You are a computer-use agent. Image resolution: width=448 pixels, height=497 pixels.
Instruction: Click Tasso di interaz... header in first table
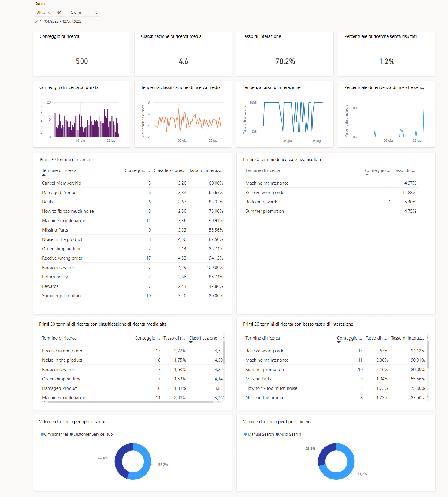click(206, 170)
